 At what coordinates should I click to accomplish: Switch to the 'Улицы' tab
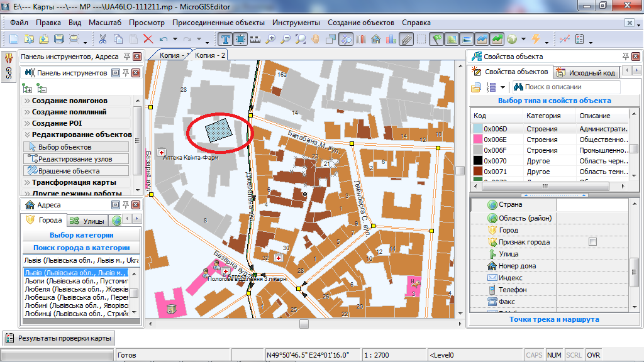[x=87, y=221]
